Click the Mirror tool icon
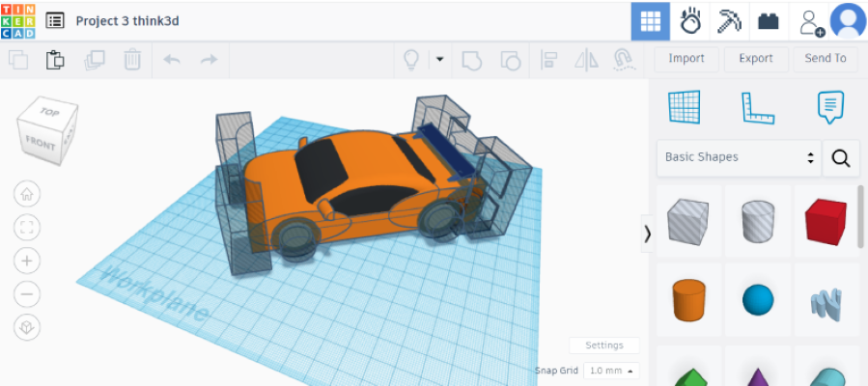The height and width of the screenshot is (386, 868). coord(586,59)
